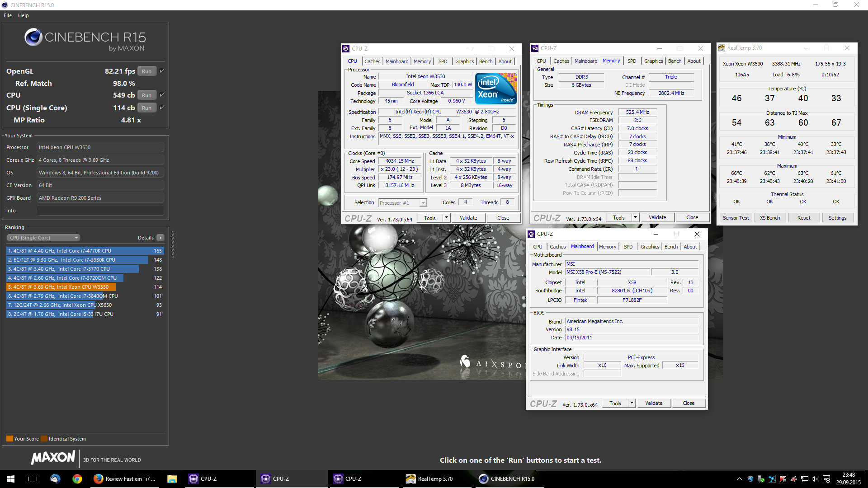
Task: Open the Tools dropdown arrow in the CPU-Z processor window
Action: click(x=446, y=218)
